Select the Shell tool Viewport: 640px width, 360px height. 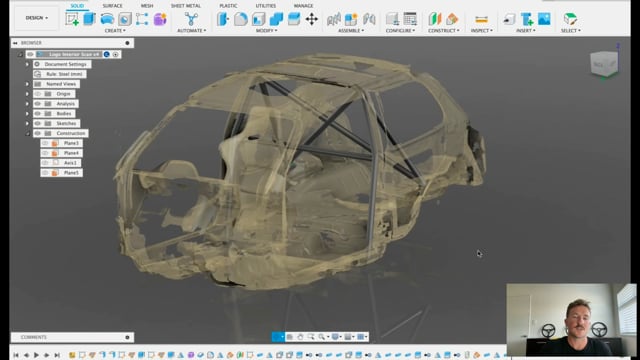[x=258, y=19]
